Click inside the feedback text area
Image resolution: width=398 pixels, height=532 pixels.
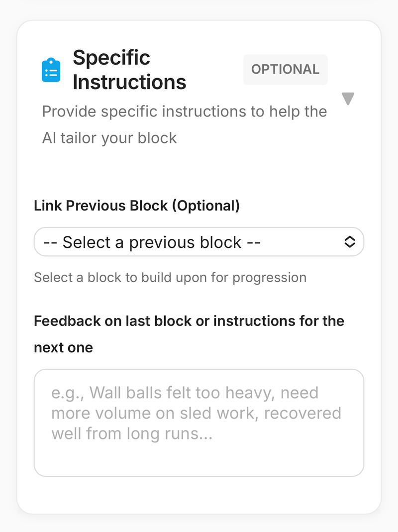(199, 422)
